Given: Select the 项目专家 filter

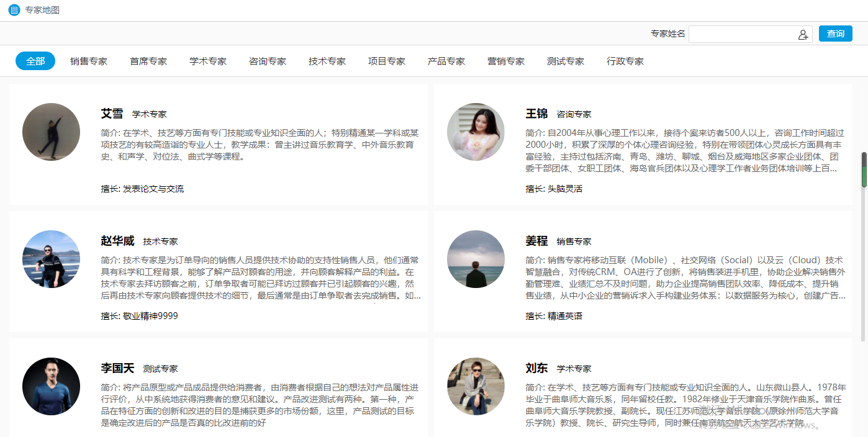Looking at the screenshot, I should (386, 61).
